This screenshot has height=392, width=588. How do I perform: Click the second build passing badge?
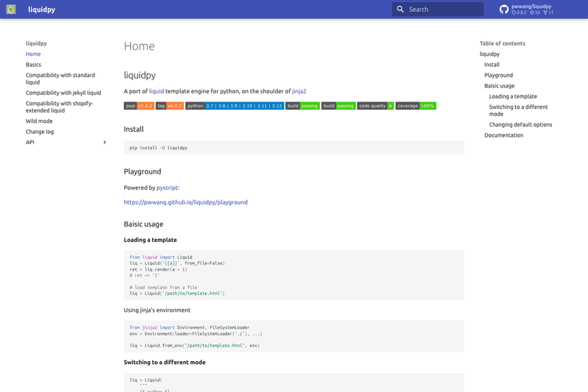click(338, 106)
